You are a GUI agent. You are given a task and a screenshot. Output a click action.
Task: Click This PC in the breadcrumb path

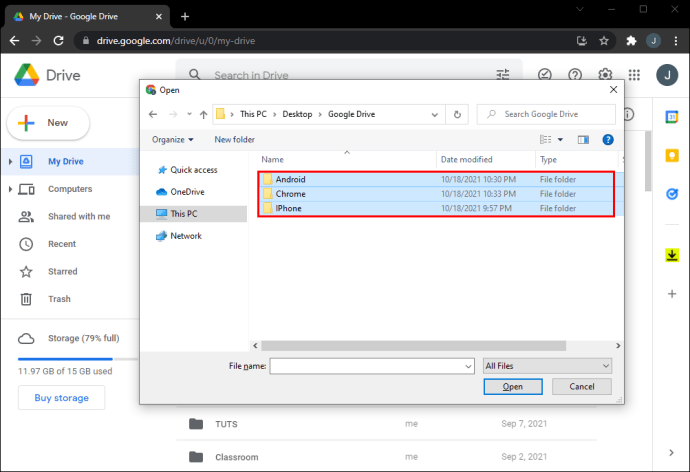253,114
